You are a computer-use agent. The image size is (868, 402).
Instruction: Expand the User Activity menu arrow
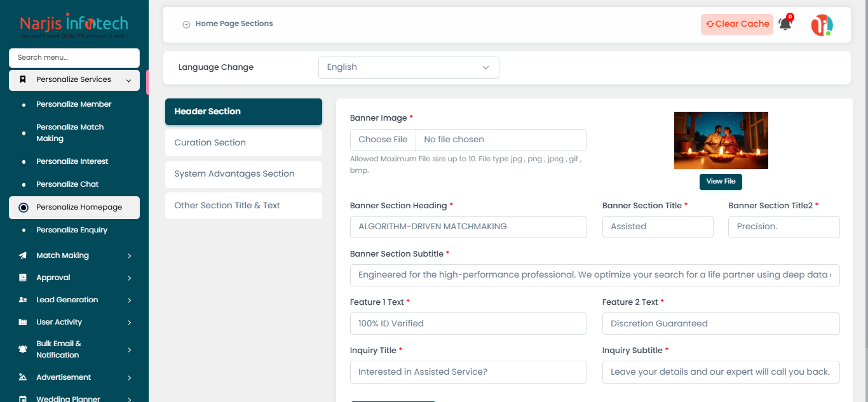pos(130,322)
